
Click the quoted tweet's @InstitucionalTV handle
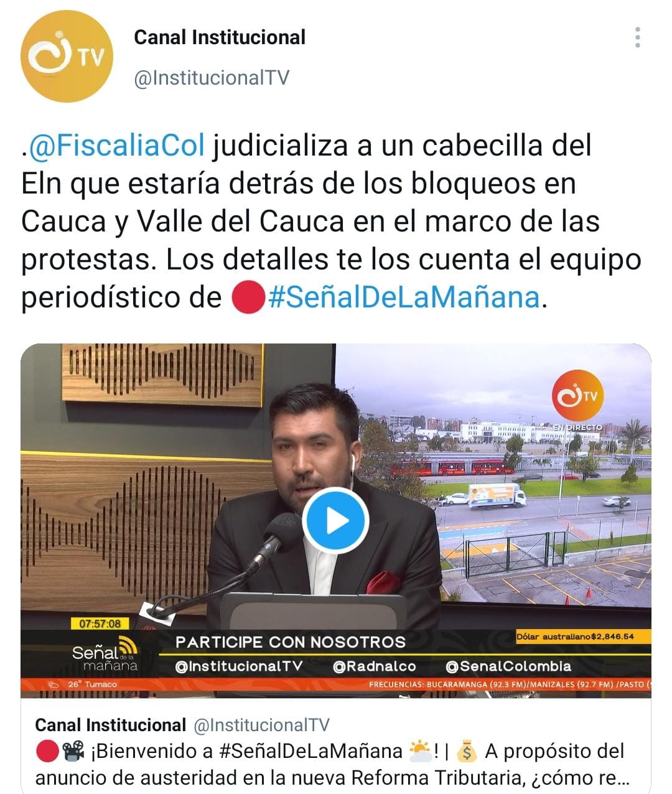pos(261,725)
